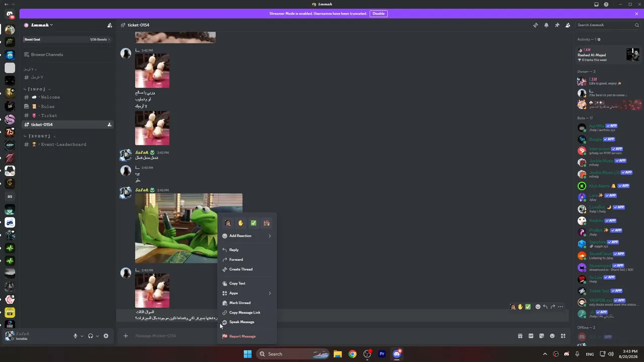The height and width of the screenshot is (362, 644).
Task: Select Copy Text in context menu
Action: coord(247,284)
